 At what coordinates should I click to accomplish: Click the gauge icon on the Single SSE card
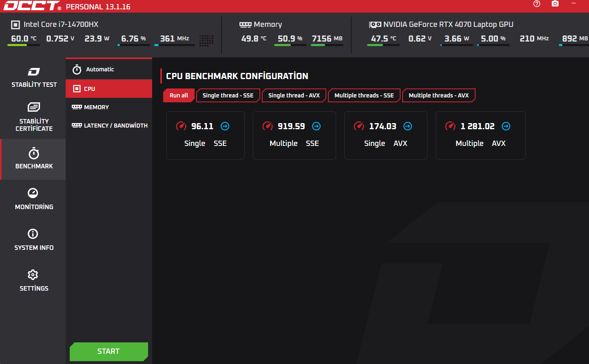tap(181, 126)
